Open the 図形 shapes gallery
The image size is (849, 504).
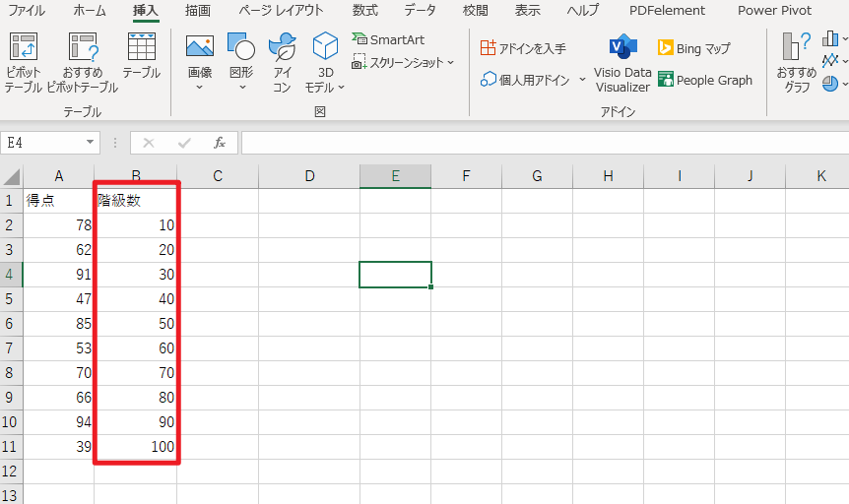pos(241,62)
